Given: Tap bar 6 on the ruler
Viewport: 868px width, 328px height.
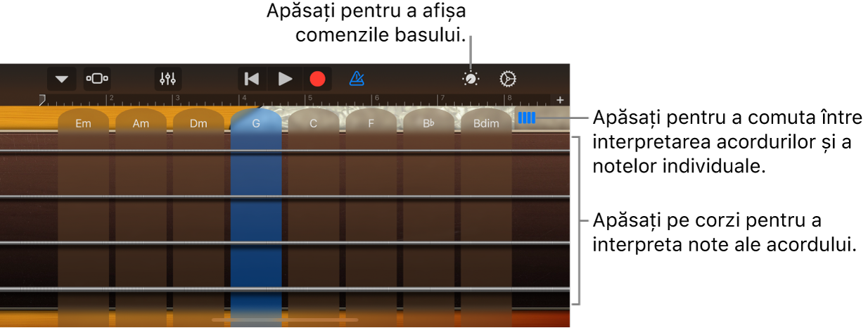Looking at the screenshot, I should pos(376,99).
